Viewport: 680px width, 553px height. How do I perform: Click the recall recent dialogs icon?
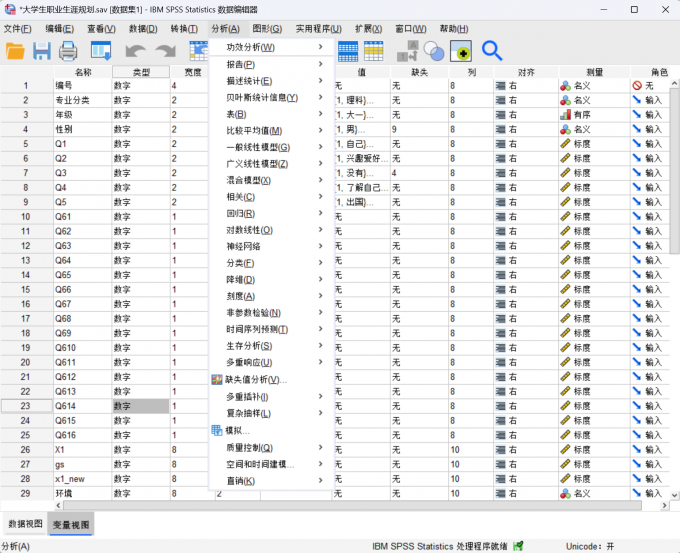pos(100,51)
